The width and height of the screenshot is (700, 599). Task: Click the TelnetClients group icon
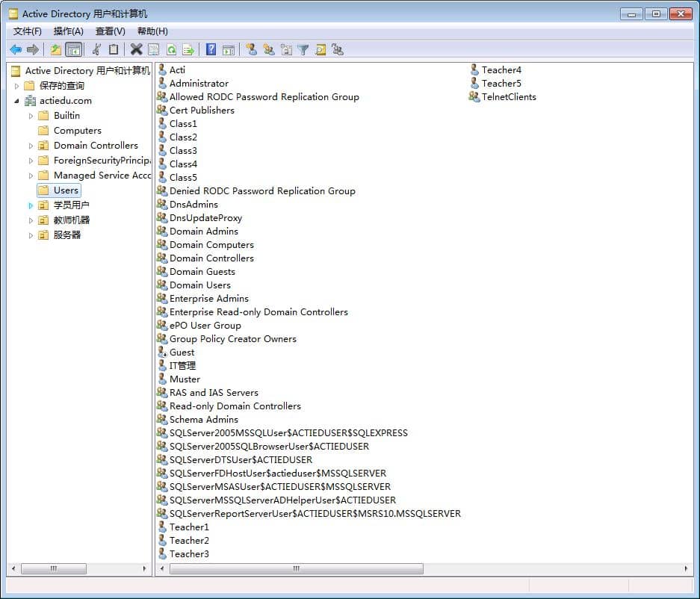click(x=474, y=96)
